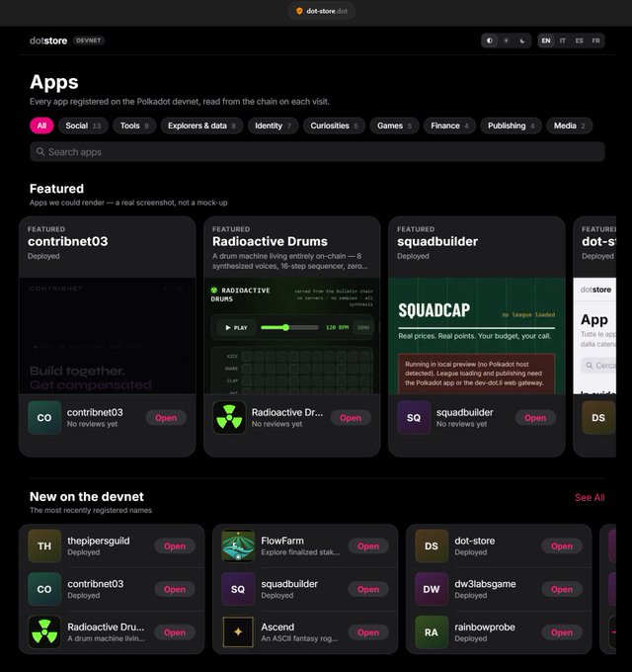
Task: Filter apps by Media category
Action: 570,126
